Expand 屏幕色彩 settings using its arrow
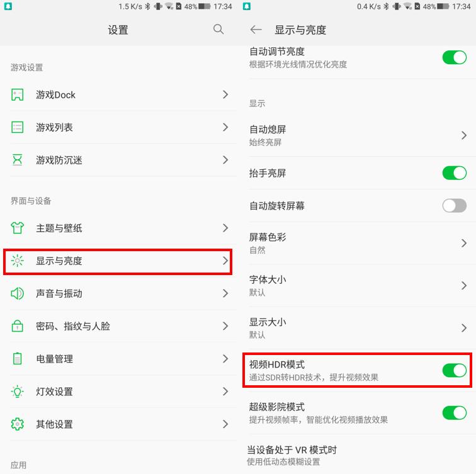Image resolution: width=476 pixels, height=474 pixels. [463, 243]
